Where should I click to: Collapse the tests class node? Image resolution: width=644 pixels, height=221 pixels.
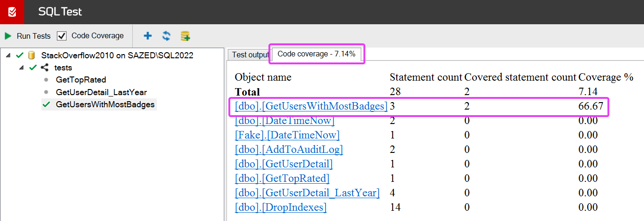(x=21, y=68)
